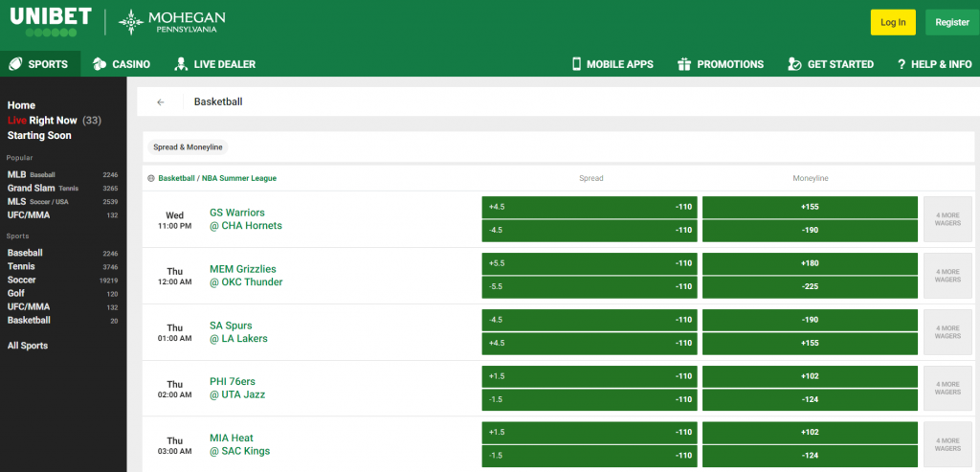Viewport: 980px width, 472px height.
Task: Click the Mohegan Pennsylvania logo
Action: 172,22
